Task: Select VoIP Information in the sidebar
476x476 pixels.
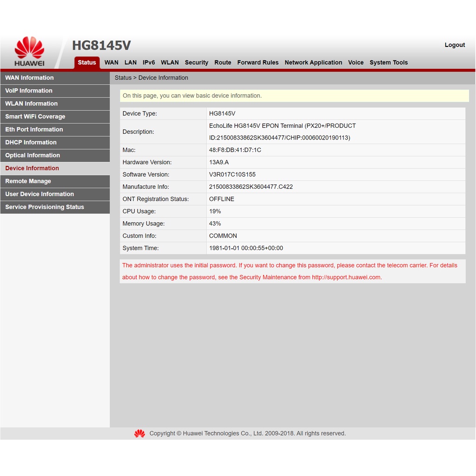Action: pyautogui.click(x=29, y=91)
